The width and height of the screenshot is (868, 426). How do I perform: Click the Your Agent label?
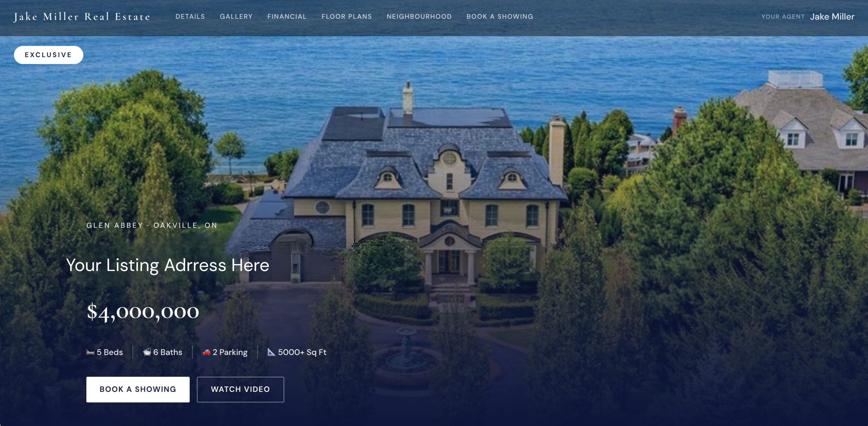click(x=783, y=17)
